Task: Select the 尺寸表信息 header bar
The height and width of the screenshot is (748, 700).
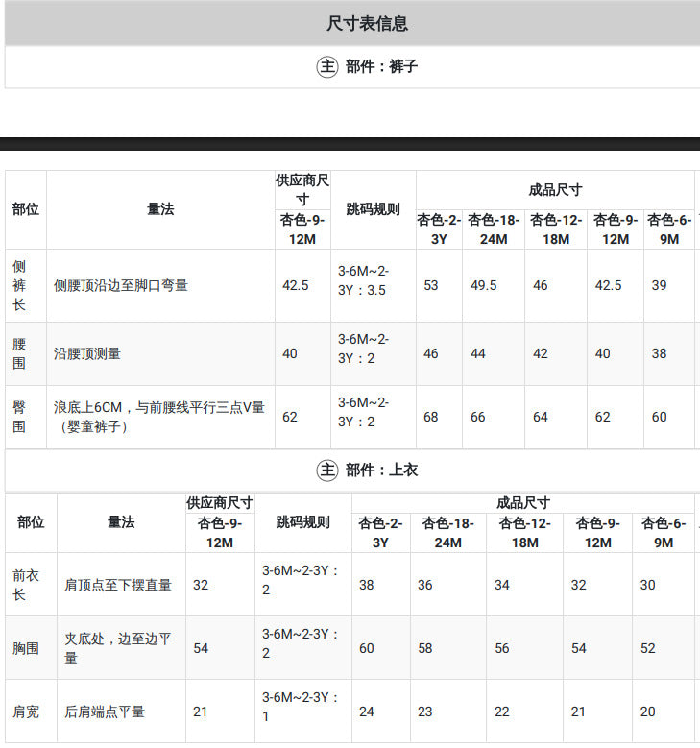Action: click(x=352, y=23)
